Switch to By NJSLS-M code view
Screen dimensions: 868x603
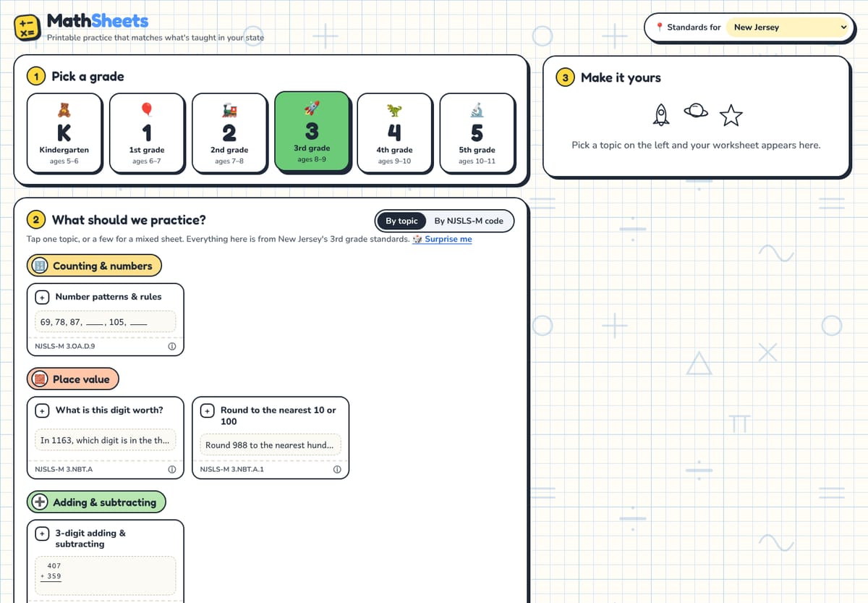(x=468, y=221)
